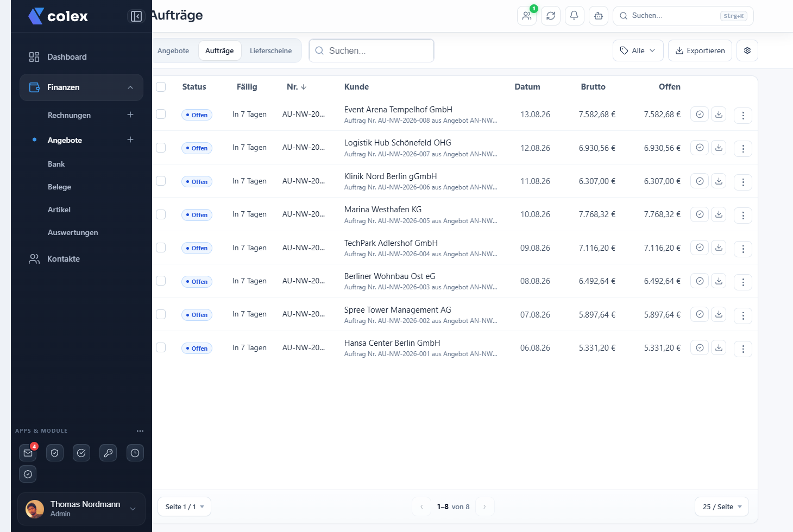This screenshot has height=532, width=793.
Task: Open the Alle filter dropdown
Action: (x=638, y=50)
